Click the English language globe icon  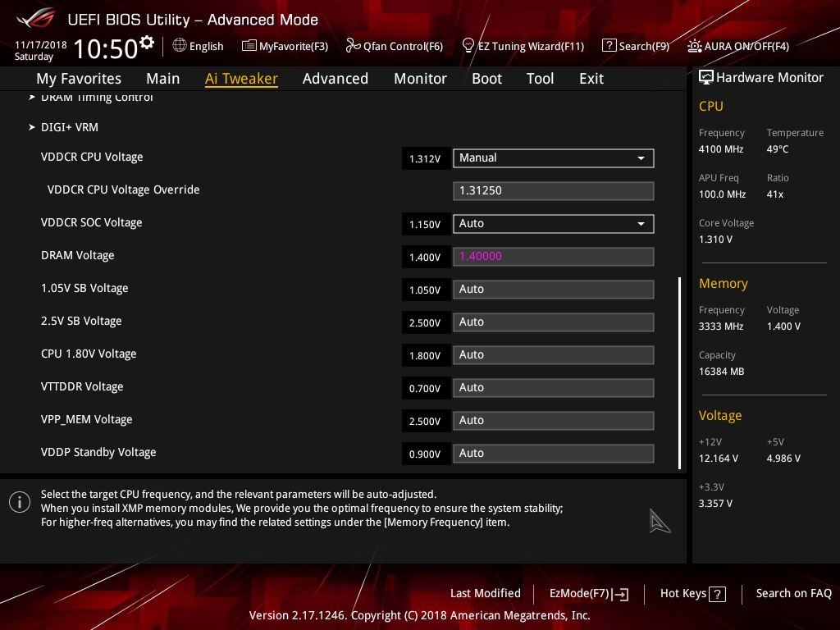(180, 46)
